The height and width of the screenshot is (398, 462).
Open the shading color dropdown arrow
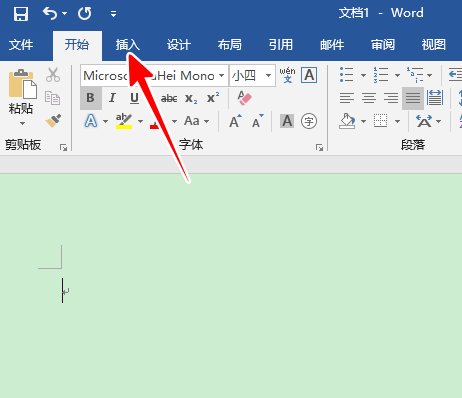click(x=363, y=121)
